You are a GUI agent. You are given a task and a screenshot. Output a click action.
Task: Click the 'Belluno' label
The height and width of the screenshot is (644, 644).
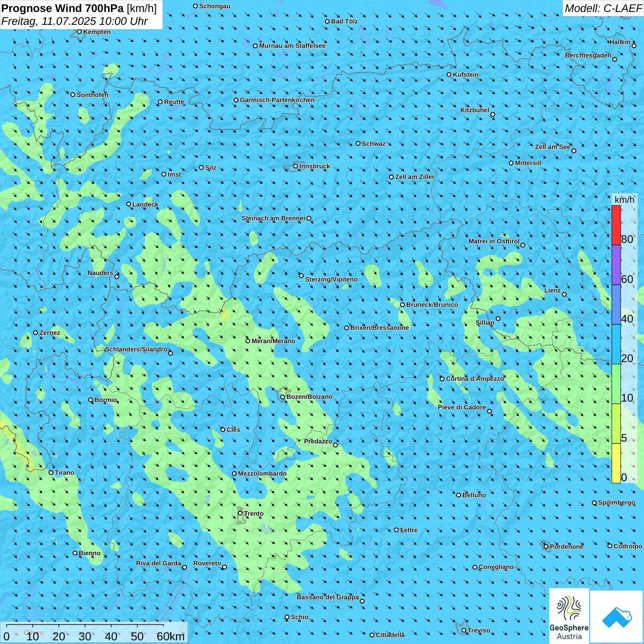[474, 495]
